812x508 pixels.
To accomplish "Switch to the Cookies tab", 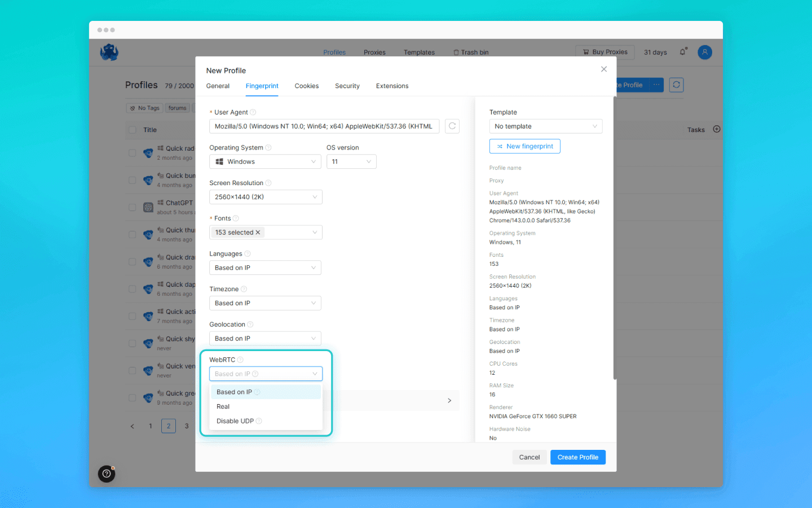I will (x=306, y=86).
